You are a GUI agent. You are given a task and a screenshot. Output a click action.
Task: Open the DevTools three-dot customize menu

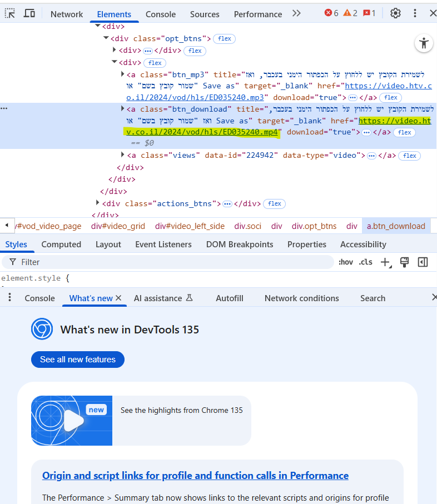415,13
